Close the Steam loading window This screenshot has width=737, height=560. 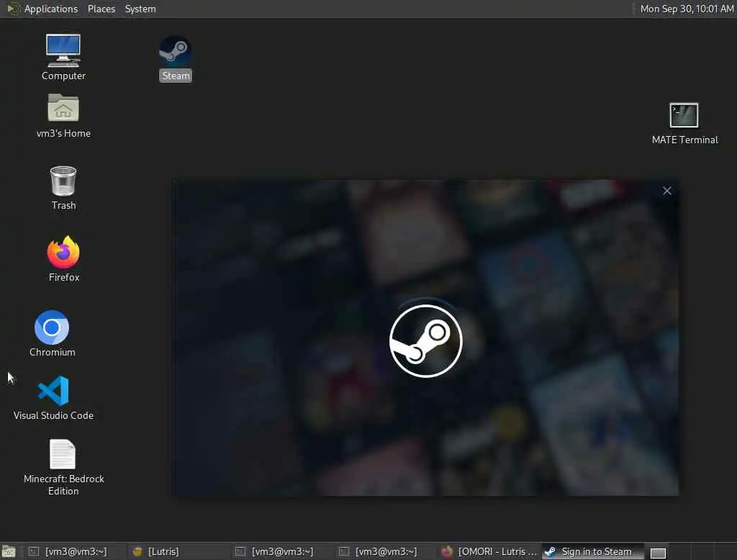[667, 191]
